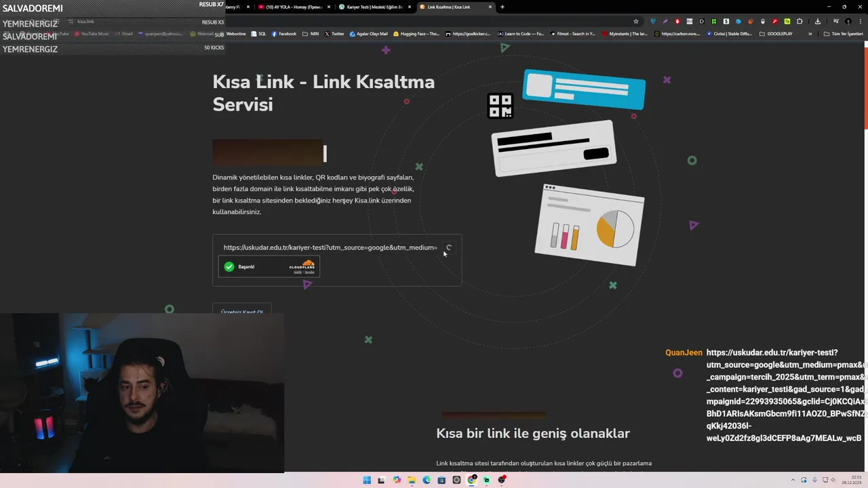Open File Explorer from the taskbar
Screen dimensions: 868x488
[412, 480]
